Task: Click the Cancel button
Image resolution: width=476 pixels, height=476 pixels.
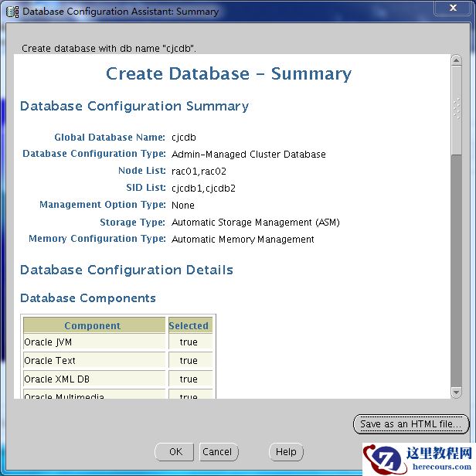Action: click(219, 452)
